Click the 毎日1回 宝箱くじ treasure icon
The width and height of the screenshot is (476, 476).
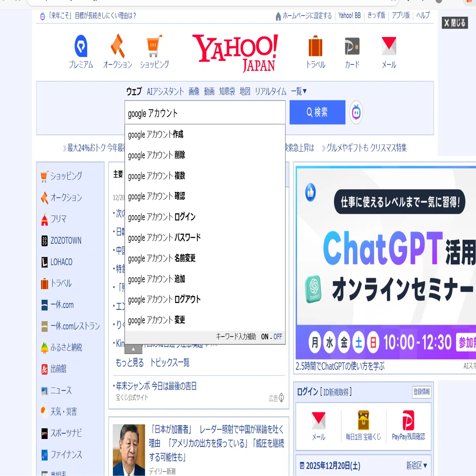[363, 420]
